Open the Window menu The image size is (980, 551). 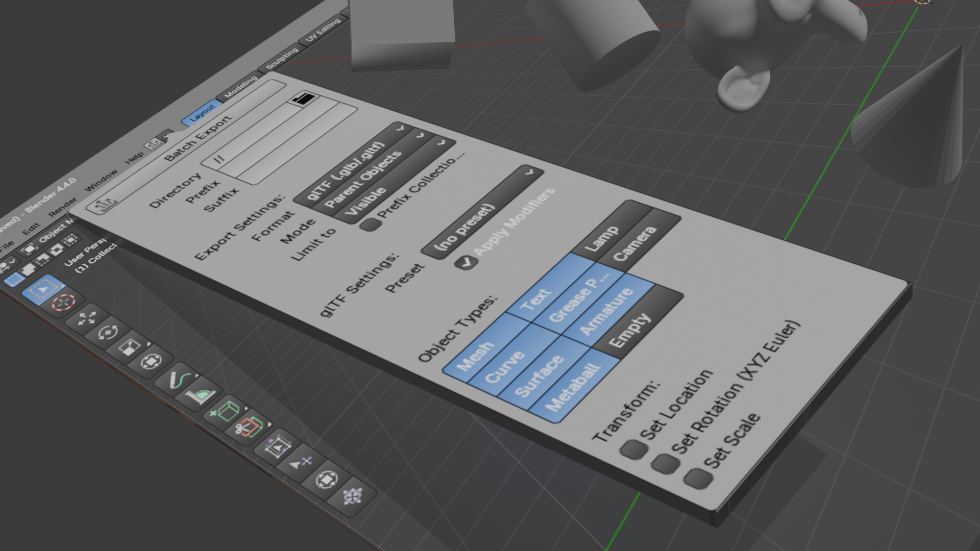pyautogui.click(x=100, y=180)
